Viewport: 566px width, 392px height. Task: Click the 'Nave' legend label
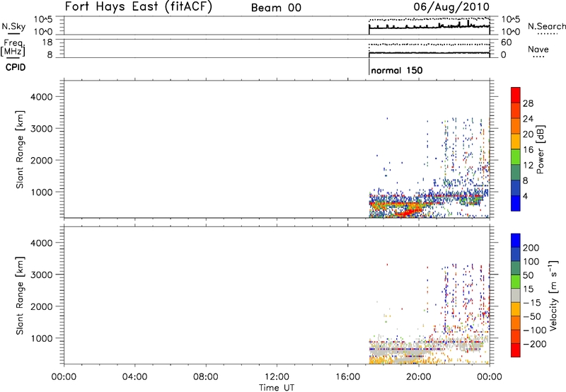tap(538, 49)
